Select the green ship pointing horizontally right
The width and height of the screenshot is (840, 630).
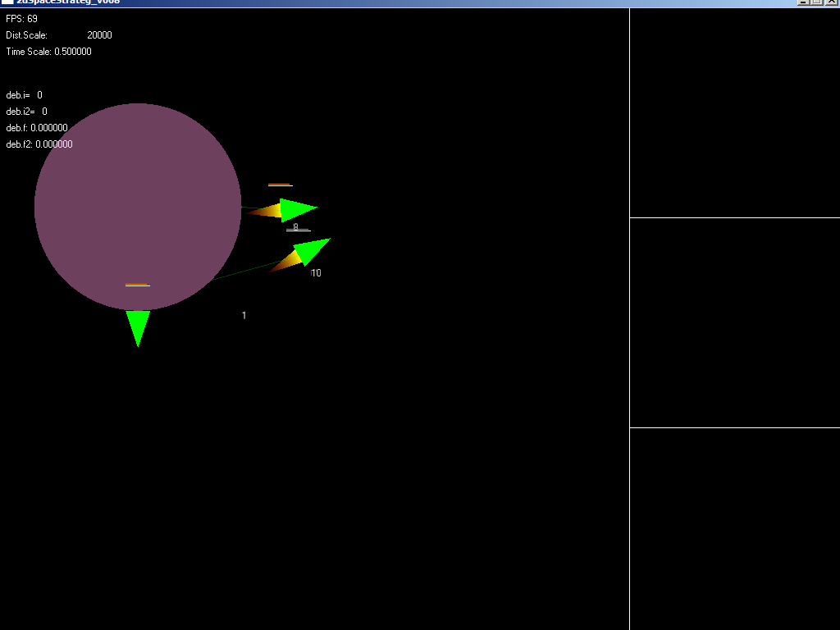(x=295, y=210)
